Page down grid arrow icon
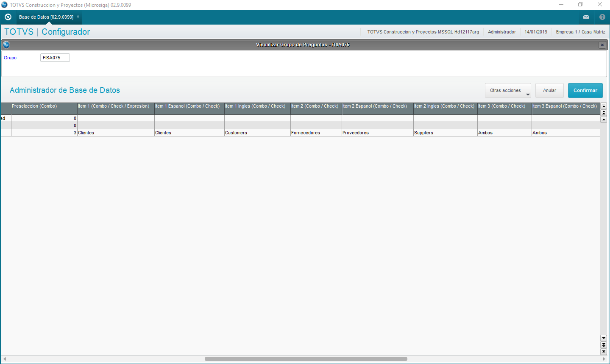Image resolution: width=610 pixels, height=364 pixels. pyautogui.click(x=604, y=345)
